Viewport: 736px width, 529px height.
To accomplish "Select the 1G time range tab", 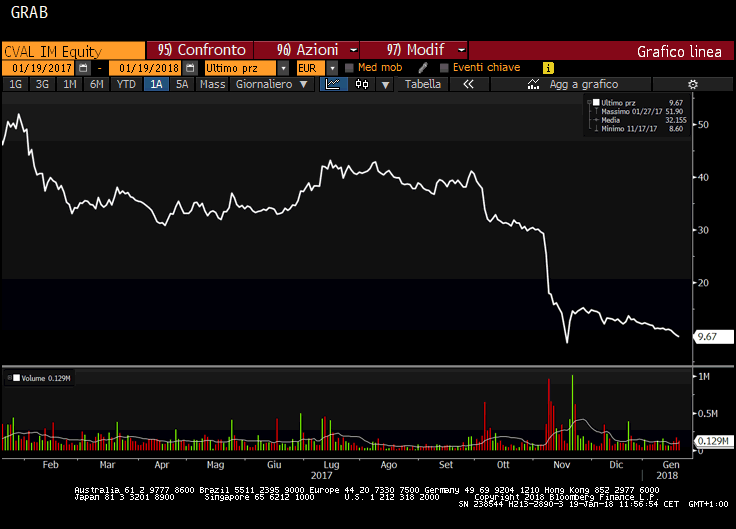I will click(15, 84).
